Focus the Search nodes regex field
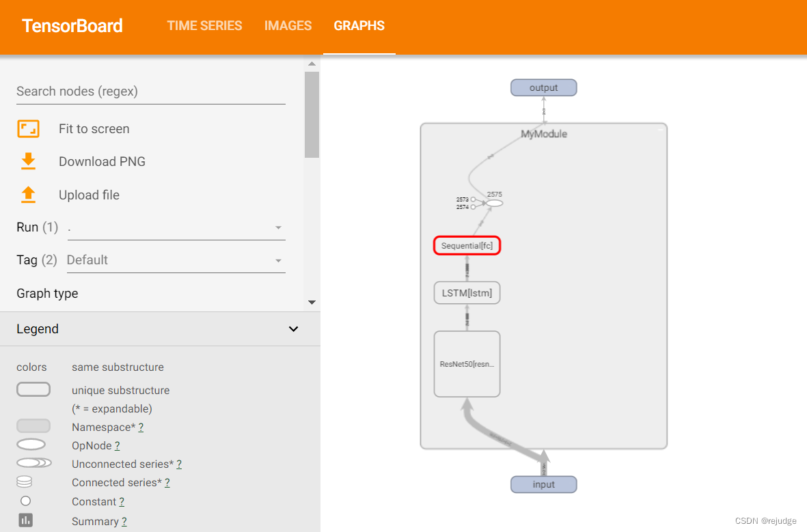This screenshot has height=532, width=807. click(x=151, y=92)
